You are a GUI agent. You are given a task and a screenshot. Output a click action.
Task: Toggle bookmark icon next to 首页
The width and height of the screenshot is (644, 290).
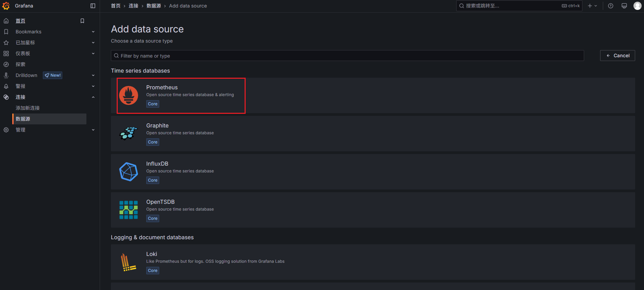click(82, 21)
